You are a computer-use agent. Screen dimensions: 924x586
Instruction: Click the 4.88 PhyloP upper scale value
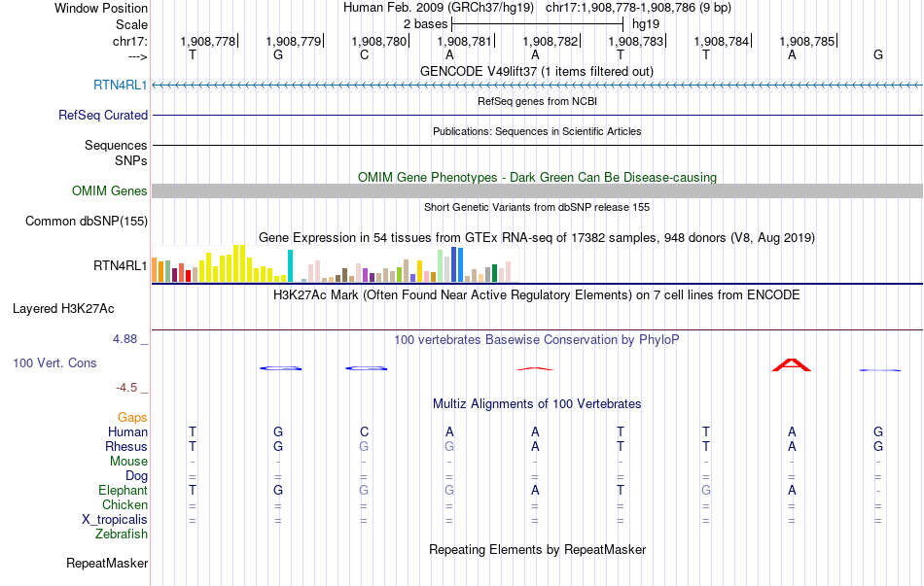click(x=124, y=339)
